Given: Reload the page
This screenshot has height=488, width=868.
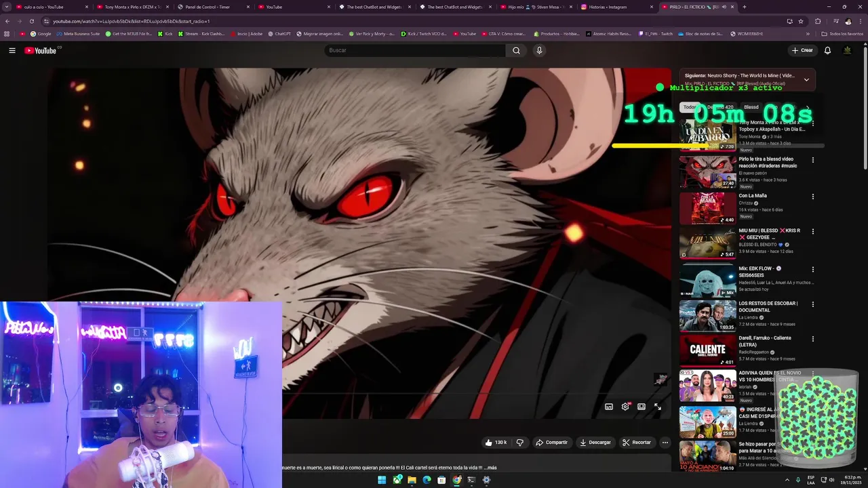Looking at the screenshot, I should pos(31,21).
